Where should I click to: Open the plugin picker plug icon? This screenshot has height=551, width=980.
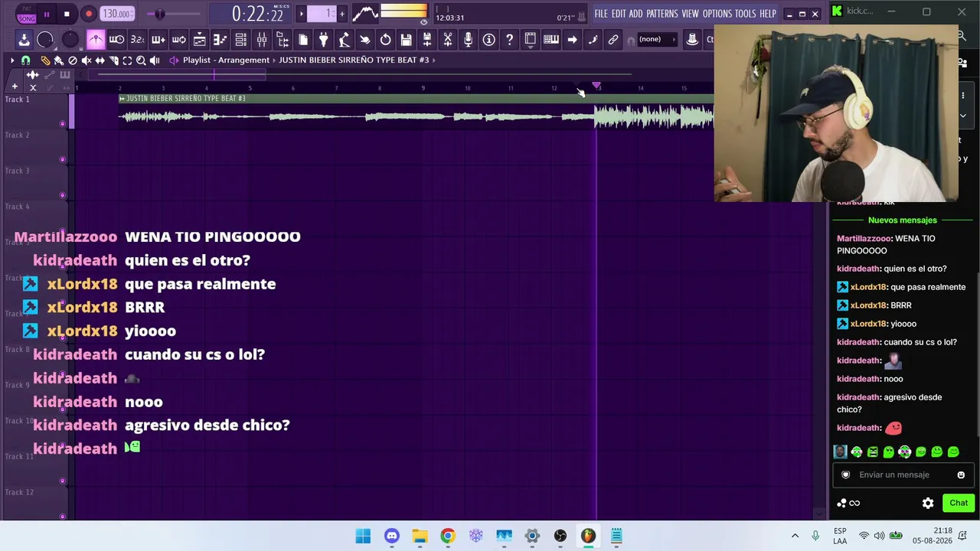pyautogui.click(x=323, y=40)
